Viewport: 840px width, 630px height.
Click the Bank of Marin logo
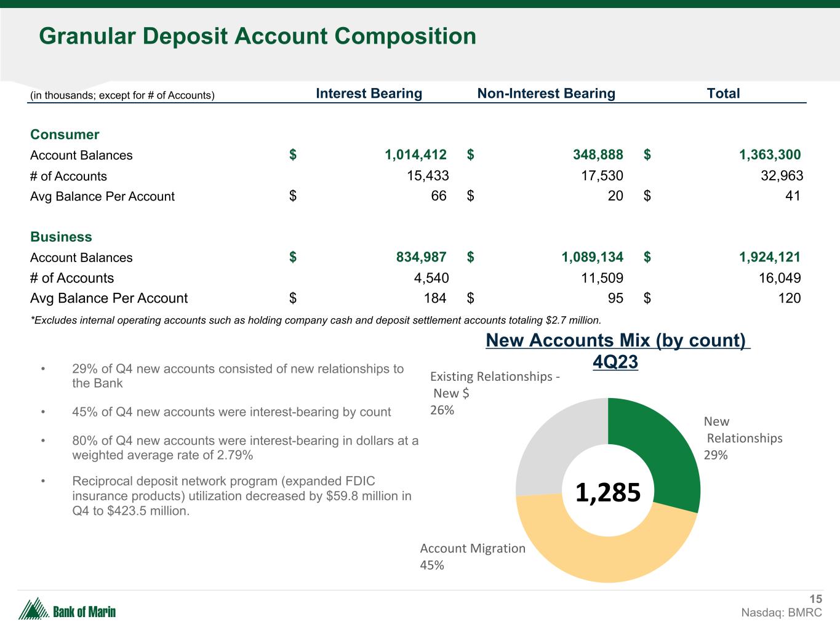(68, 610)
